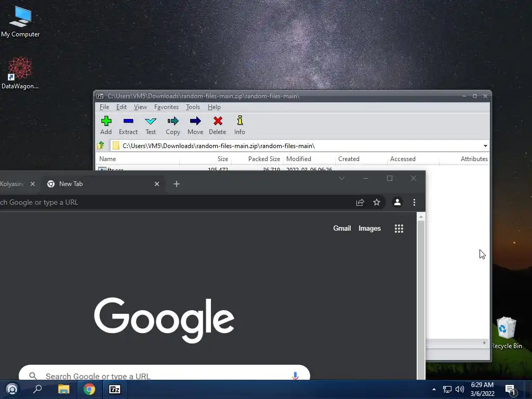Close the New Tab tab in Chrome
The height and width of the screenshot is (399, 532).
tap(157, 184)
